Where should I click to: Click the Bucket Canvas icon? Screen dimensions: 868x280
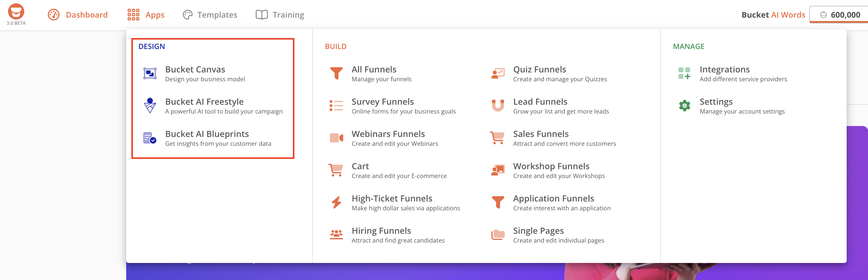click(150, 73)
